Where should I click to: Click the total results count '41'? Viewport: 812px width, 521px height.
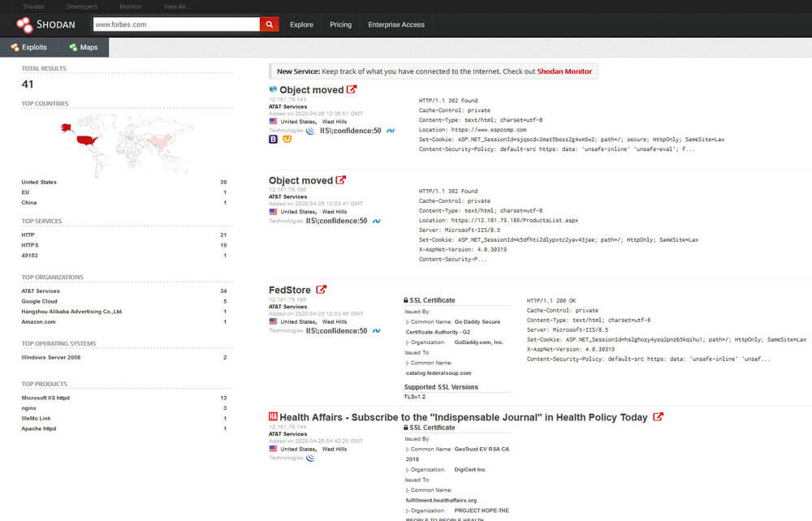click(x=28, y=84)
